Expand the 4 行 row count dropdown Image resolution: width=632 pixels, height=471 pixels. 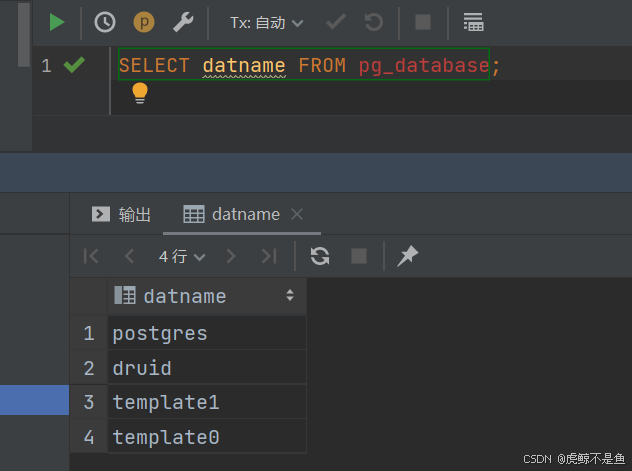click(181, 256)
